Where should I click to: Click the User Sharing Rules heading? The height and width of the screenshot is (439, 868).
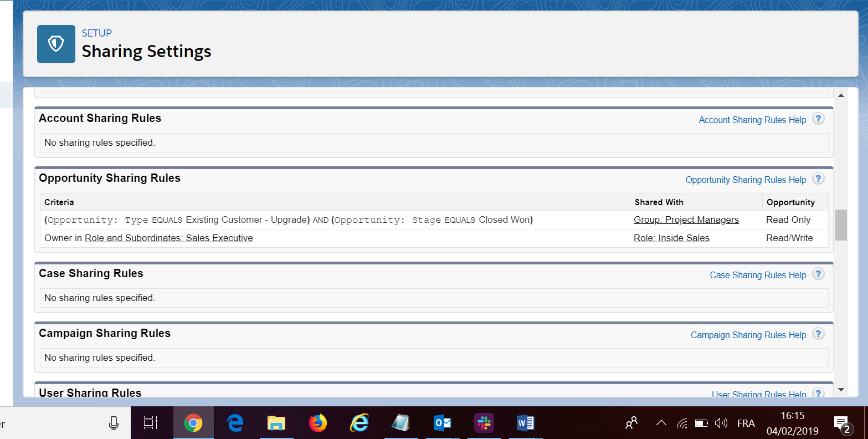(x=90, y=392)
